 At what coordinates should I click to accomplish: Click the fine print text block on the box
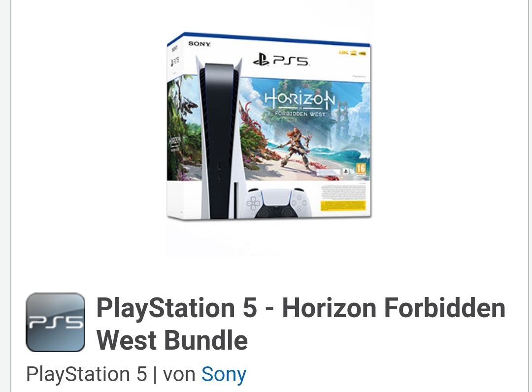pyautogui.click(x=343, y=192)
